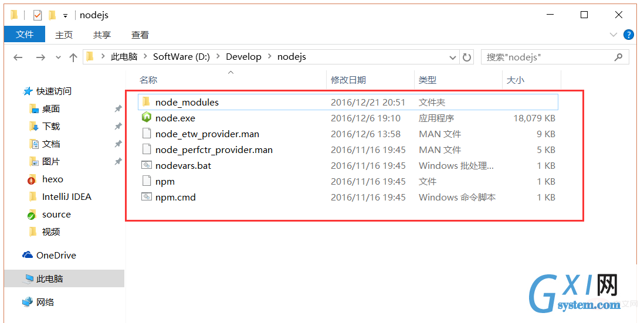Click the address bar folder icon
Viewport: 644px width, 323px height.
[90, 57]
